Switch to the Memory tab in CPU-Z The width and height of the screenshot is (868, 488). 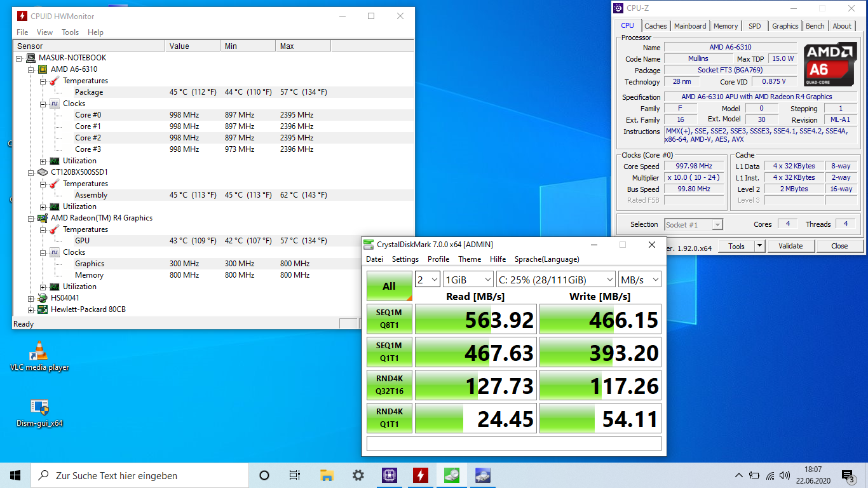726,26
